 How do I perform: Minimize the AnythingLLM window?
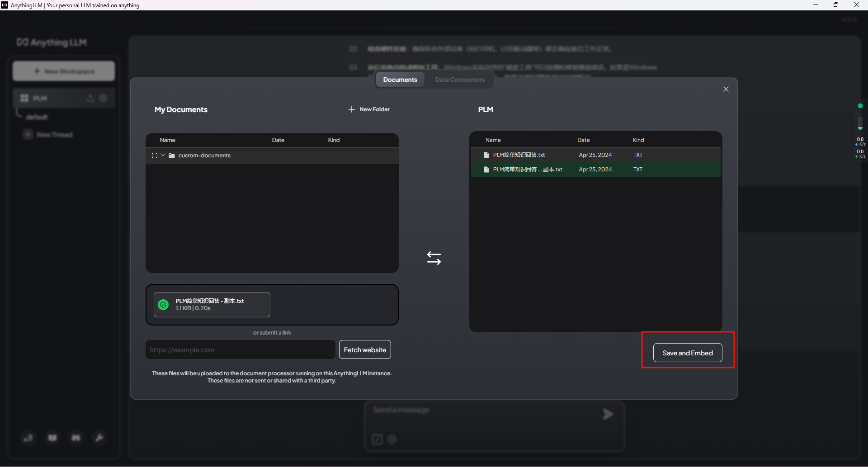(816, 5)
